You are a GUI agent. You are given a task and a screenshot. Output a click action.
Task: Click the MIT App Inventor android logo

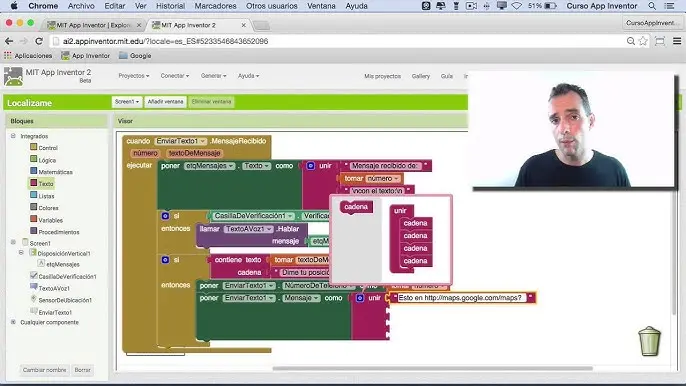pyautogui.click(x=13, y=76)
